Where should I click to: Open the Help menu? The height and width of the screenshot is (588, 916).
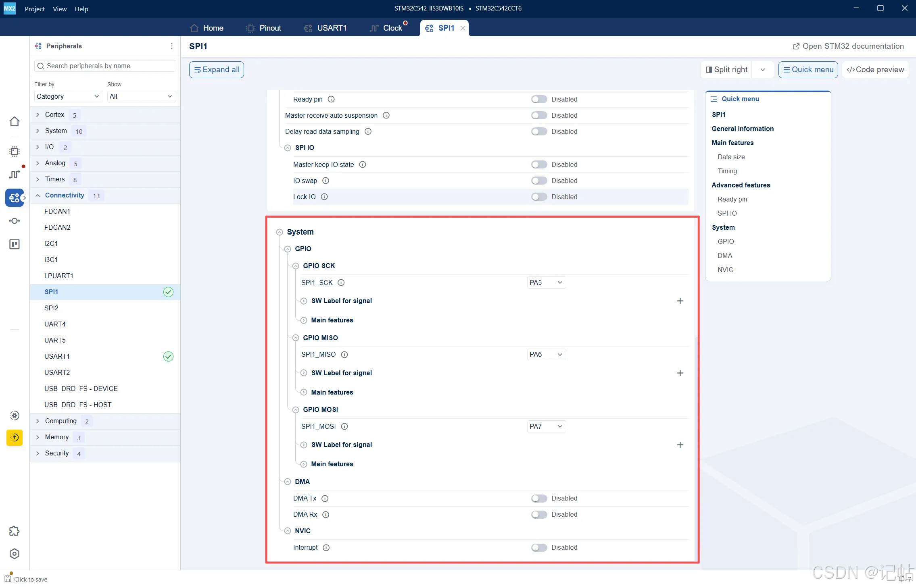[81, 9]
